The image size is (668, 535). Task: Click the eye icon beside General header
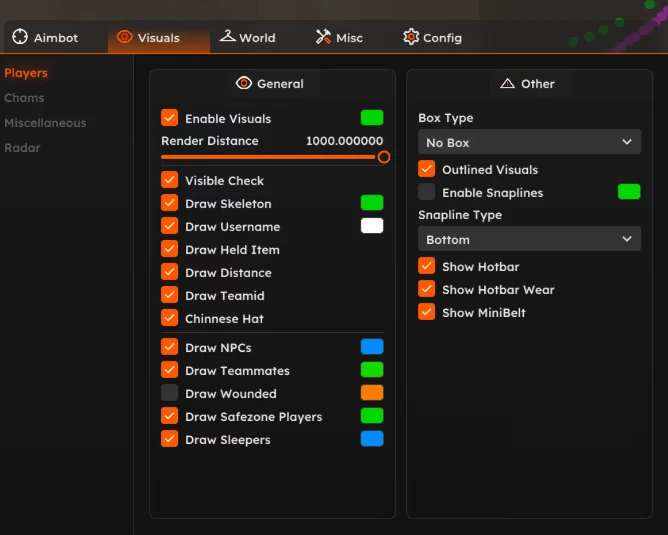tap(244, 83)
